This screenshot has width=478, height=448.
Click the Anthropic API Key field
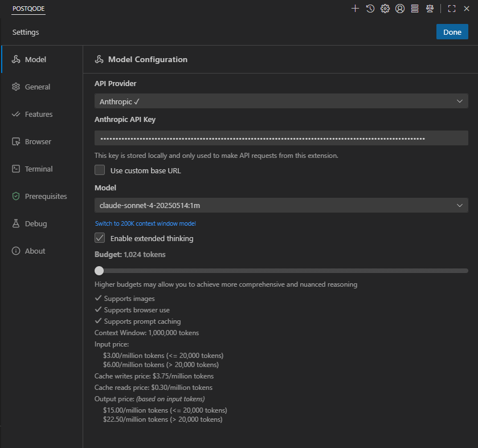click(281, 138)
